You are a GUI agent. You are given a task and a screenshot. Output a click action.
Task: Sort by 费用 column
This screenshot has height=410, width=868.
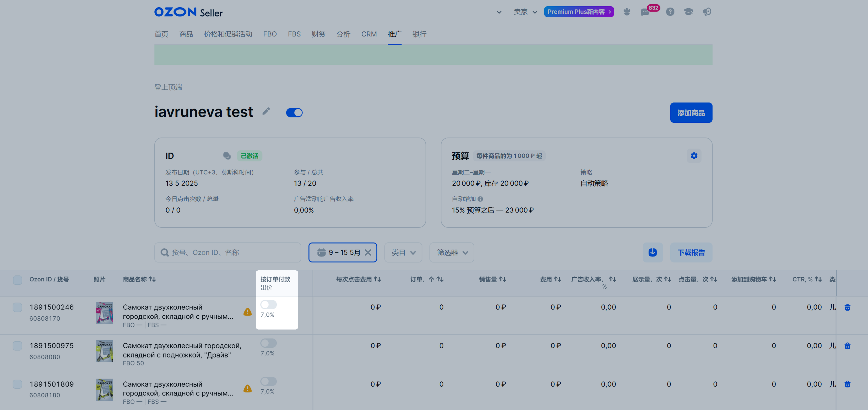[x=558, y=279]
